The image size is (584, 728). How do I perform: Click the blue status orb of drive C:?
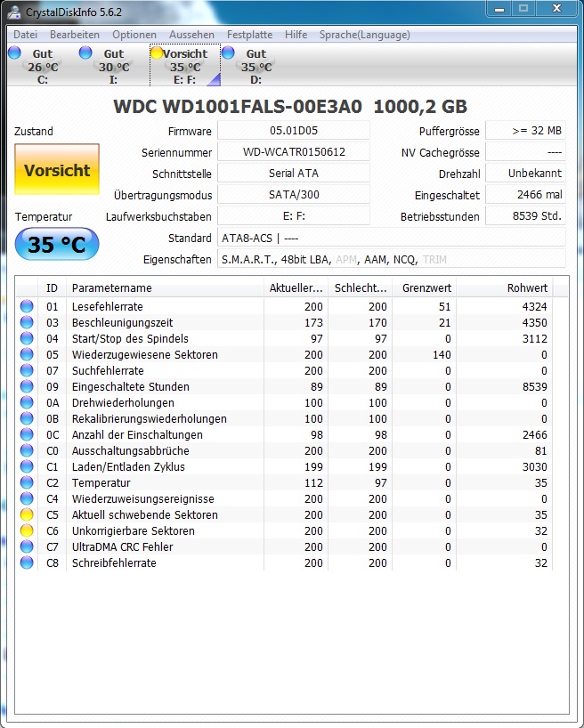[15, 53]
